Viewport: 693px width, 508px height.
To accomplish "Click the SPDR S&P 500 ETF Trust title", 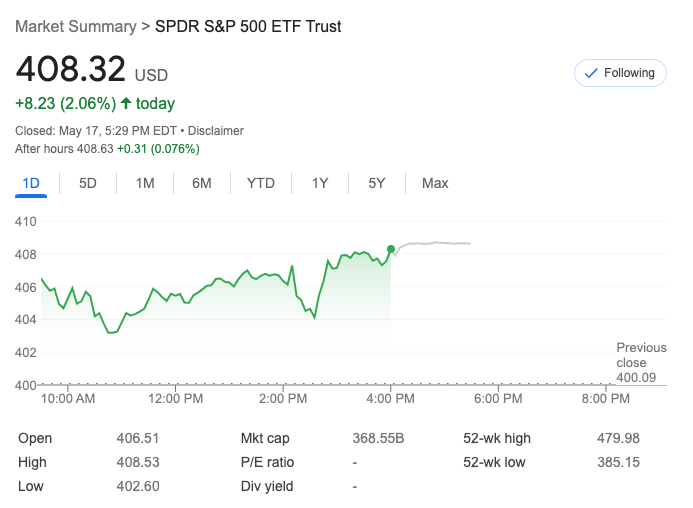I will [248, 26].
